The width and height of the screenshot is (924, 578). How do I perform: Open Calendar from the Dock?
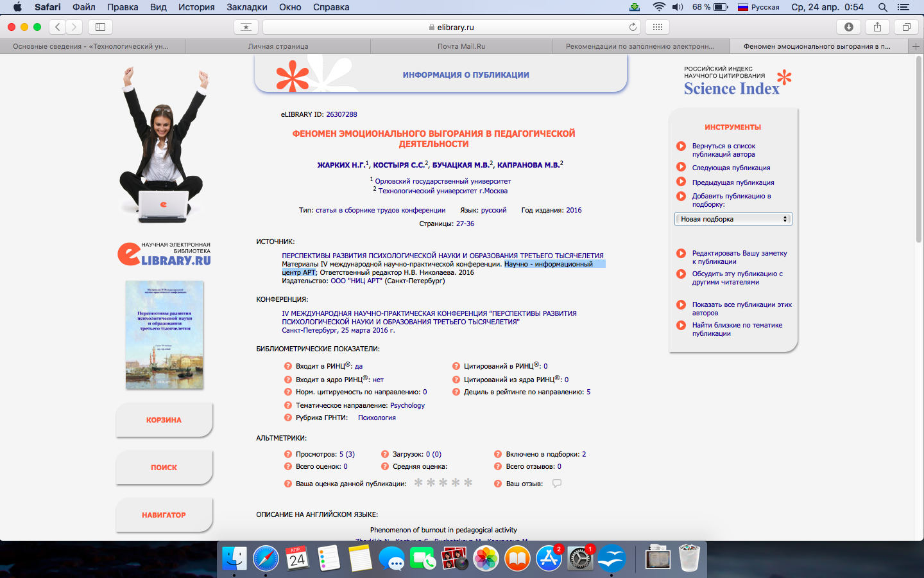click(297, 559)
